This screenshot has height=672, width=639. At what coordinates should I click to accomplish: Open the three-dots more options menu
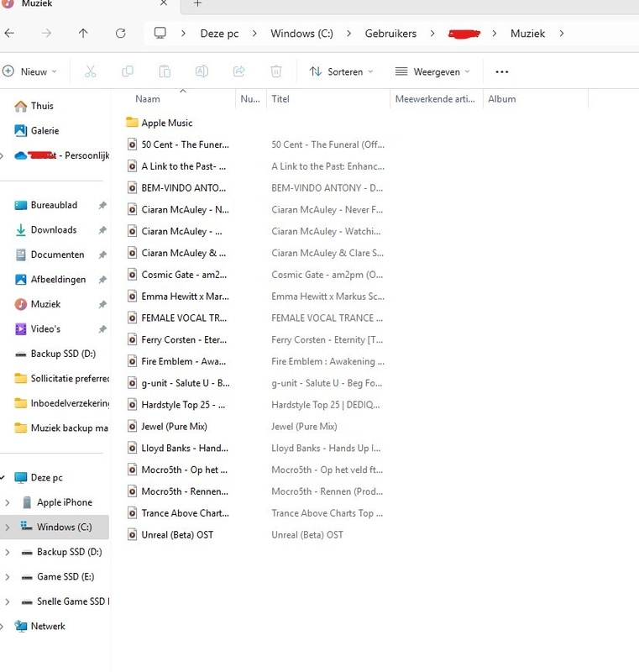(x=502, y=71)
